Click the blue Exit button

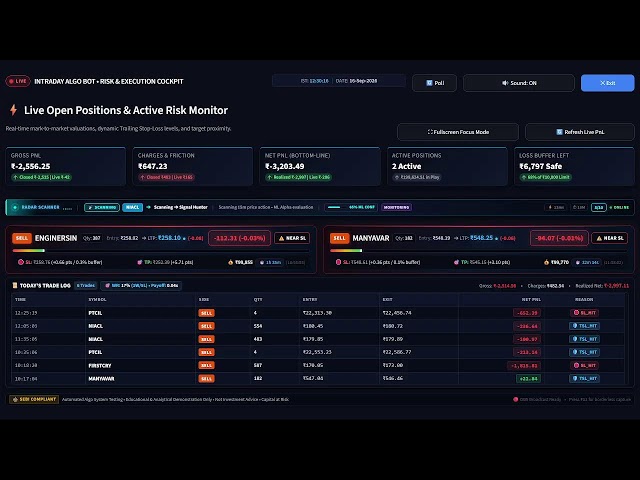[x=607, y=83]
